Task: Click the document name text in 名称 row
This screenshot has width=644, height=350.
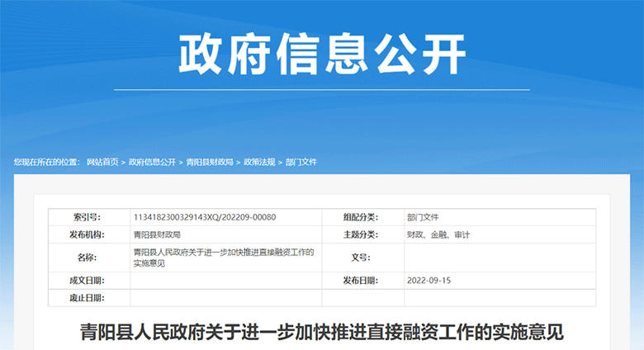Action: click(223, 258)
